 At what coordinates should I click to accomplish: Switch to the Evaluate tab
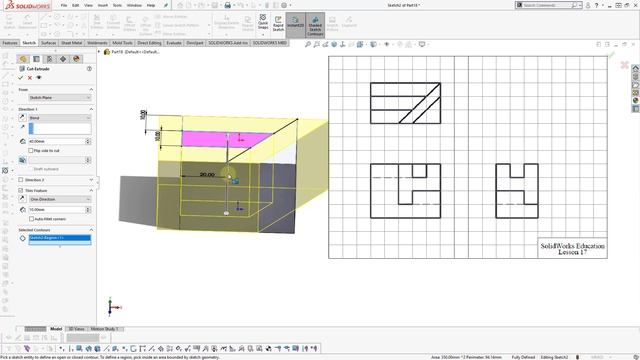[173, 43]
